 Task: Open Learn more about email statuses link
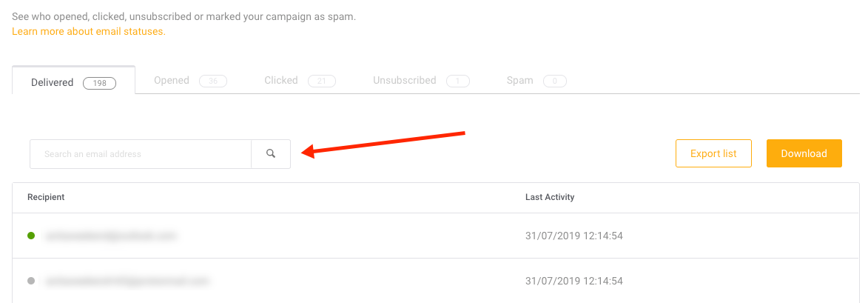coord(89,32)
